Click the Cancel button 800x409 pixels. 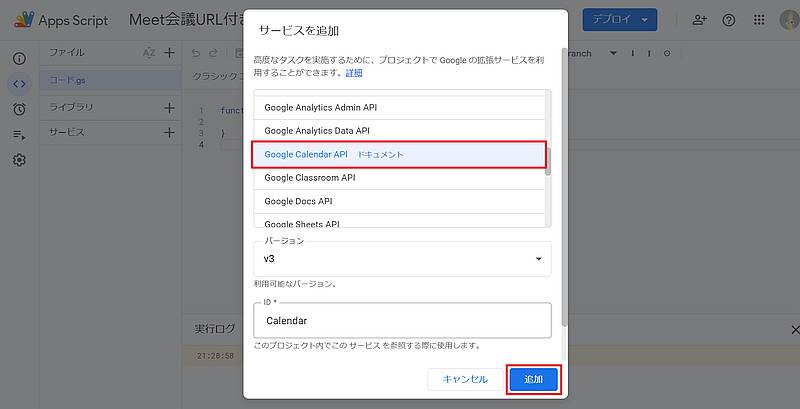(465, 379)
